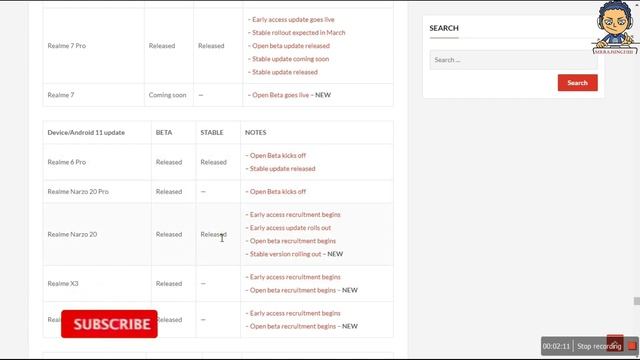Open Realme X3 'Early access recruitment begins' link
The image size is (640, 360).
pyautogui.click(x=295, y=277)
